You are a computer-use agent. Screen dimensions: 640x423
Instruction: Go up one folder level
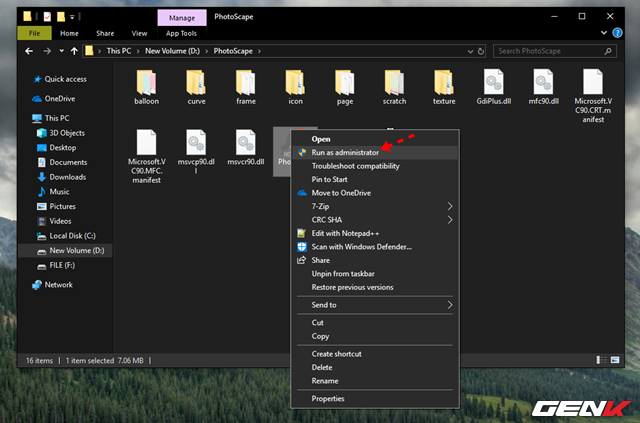(x=74, y=51)
